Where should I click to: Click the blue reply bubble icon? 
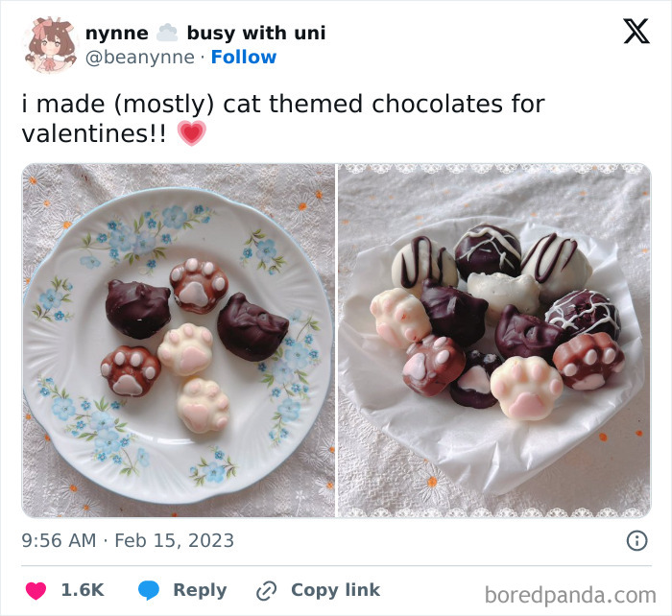(x=148, y=590)
